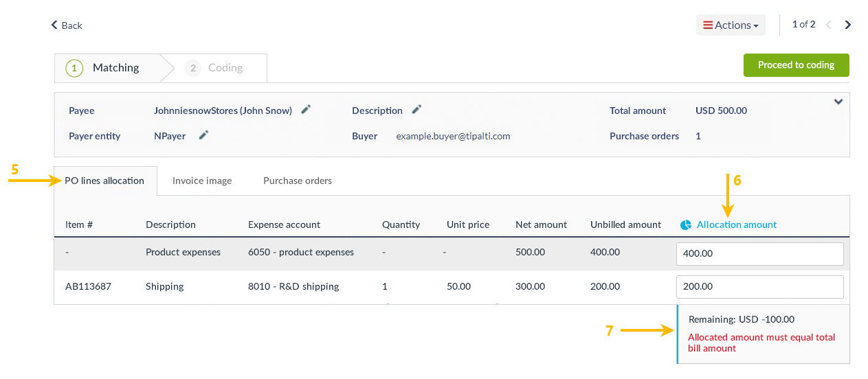Click the 6050 - product expenses cell
This screenshot has height=379, width=868.
pyautogui.click(x=301, y=252)
